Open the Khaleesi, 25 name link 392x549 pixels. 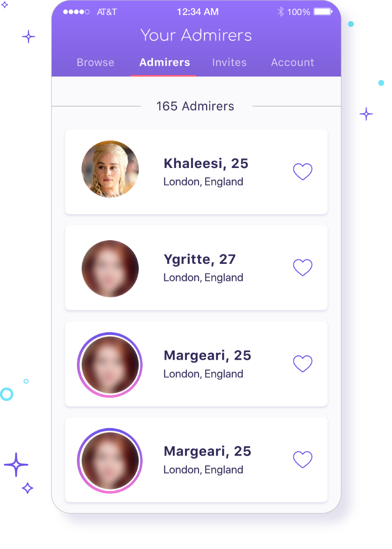pos(206,164)
